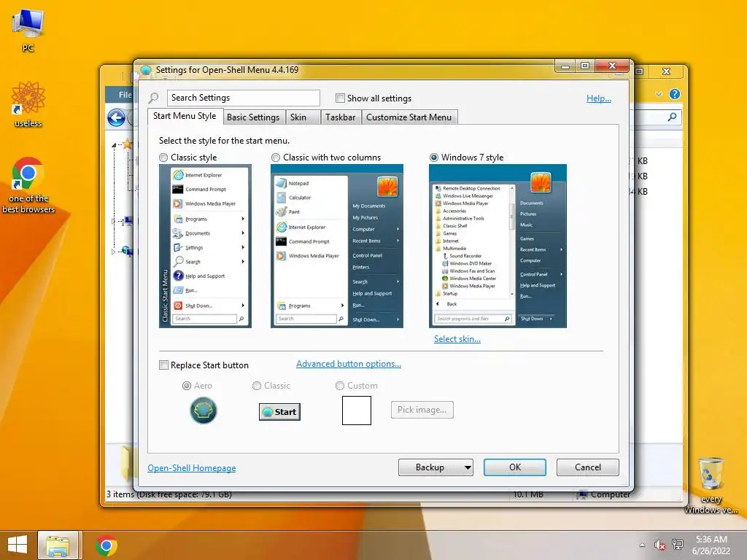Select Classic style radio button
Image resolution: width=747 pixels, height=560 pixels.
tap(163, 157)
